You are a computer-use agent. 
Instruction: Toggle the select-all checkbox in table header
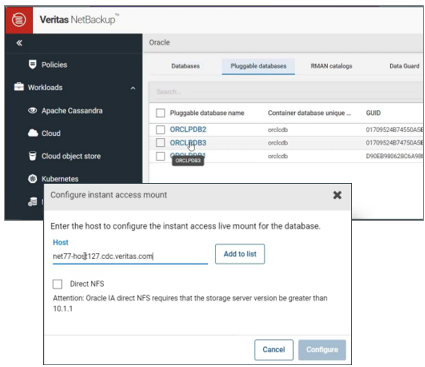tap(160, 113)
